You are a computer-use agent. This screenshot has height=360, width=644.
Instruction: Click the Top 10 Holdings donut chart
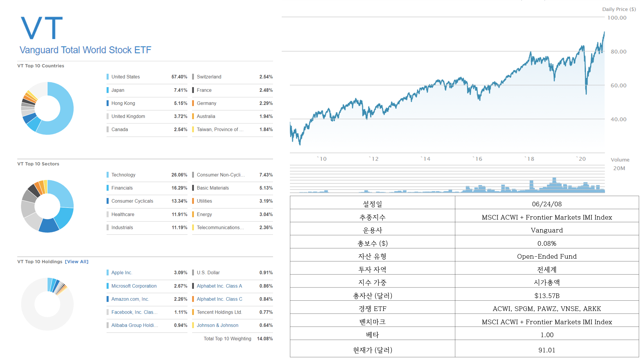47,304
